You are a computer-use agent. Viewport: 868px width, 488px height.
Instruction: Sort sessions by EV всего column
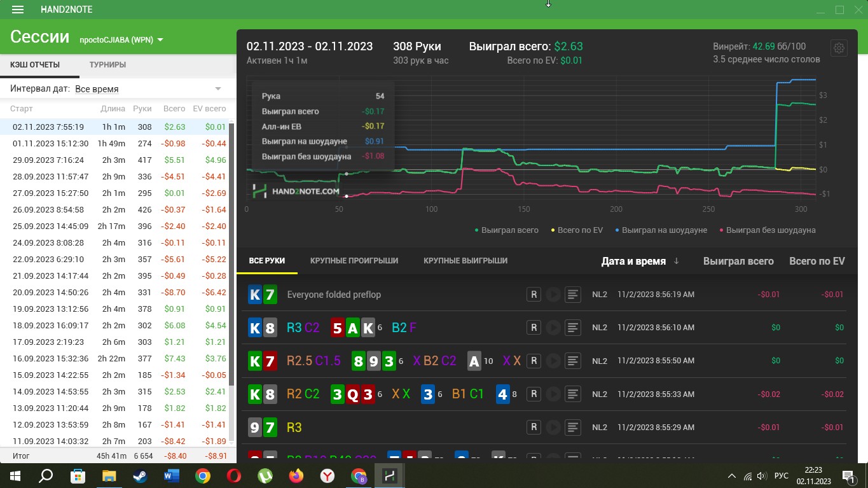(209, 109)
